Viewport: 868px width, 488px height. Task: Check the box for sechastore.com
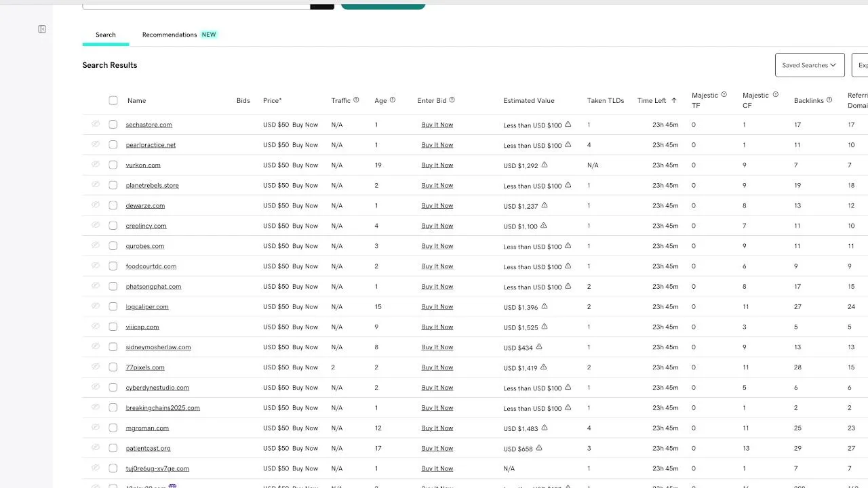tap(113, 125)
